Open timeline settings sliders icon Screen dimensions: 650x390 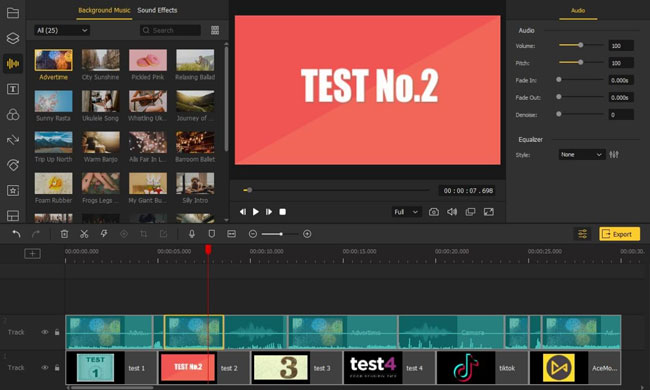click(x=582, y=234)
